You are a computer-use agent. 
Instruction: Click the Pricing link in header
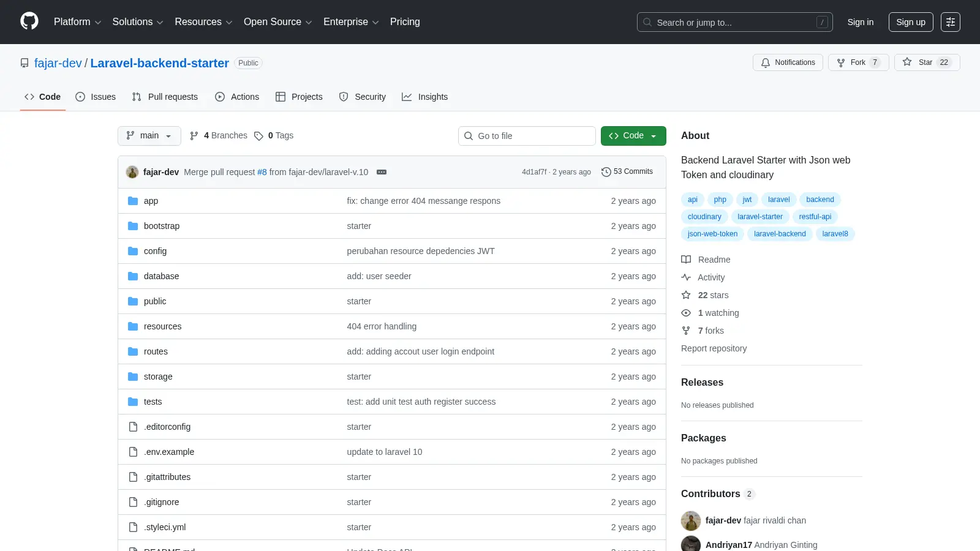pos(405,22)
